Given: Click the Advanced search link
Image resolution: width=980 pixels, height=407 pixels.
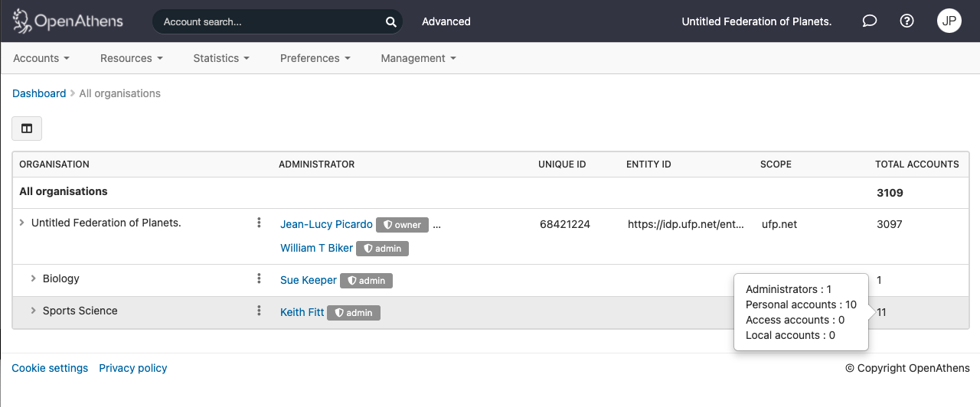Looking at the screenshot, I should [446, 21].
